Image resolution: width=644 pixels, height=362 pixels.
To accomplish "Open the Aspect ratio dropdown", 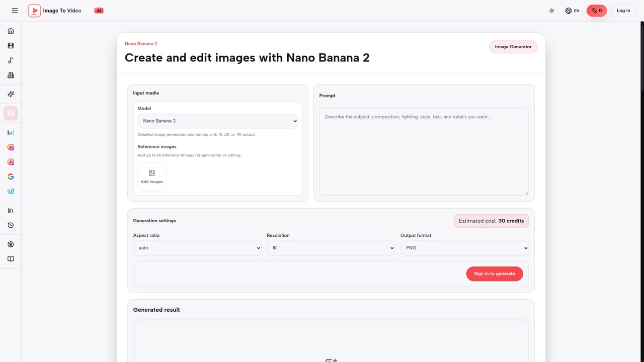I will [x=197, y=248].
